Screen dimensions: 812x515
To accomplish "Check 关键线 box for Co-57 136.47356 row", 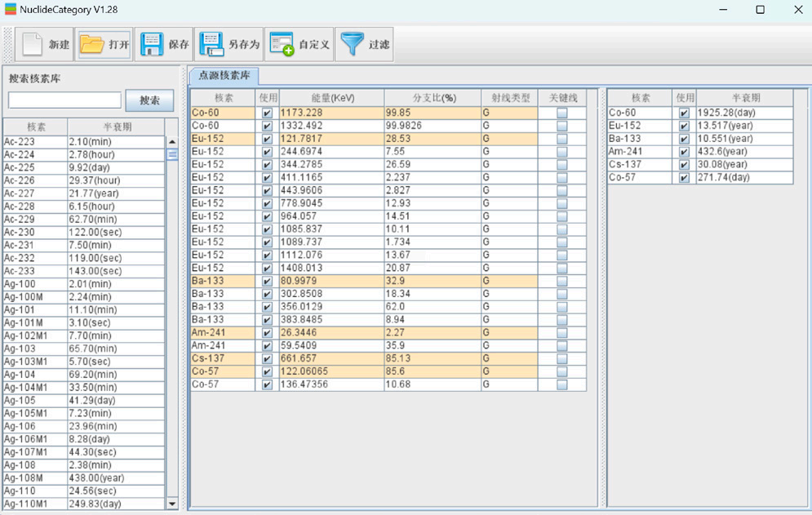I will click(562, 385).
